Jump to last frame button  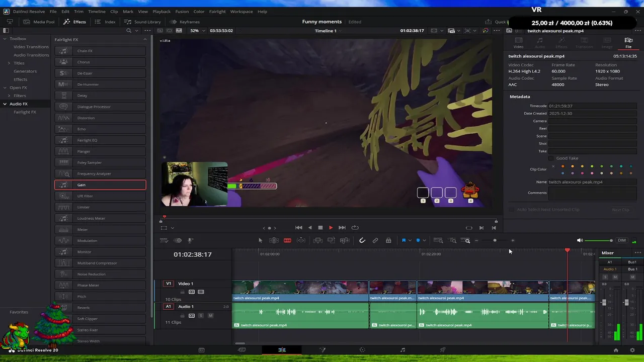pos(342,228)
